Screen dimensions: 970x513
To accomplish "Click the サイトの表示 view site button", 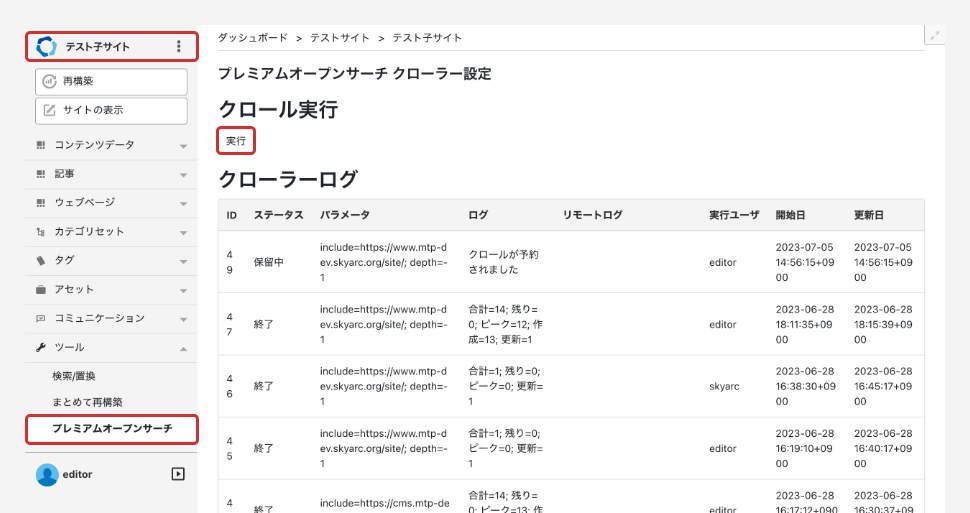I will pyautogui.click(x=111, y=110).
